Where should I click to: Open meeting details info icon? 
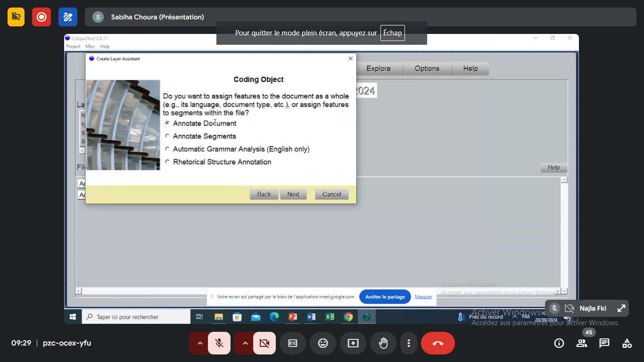[x=559, y=343]
